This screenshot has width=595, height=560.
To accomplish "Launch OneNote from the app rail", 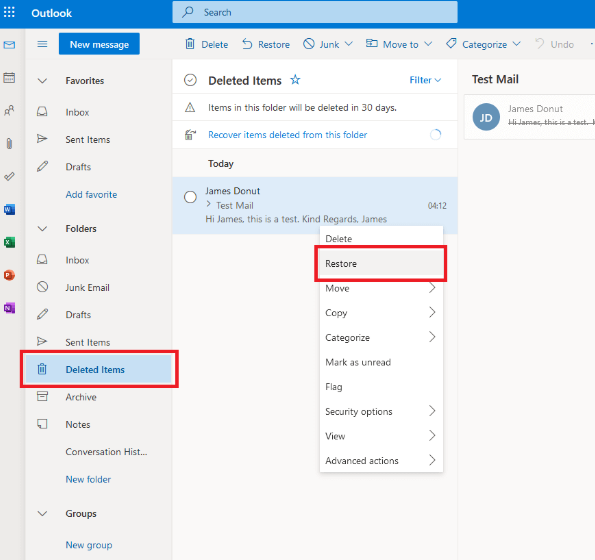I will (9, 308).
